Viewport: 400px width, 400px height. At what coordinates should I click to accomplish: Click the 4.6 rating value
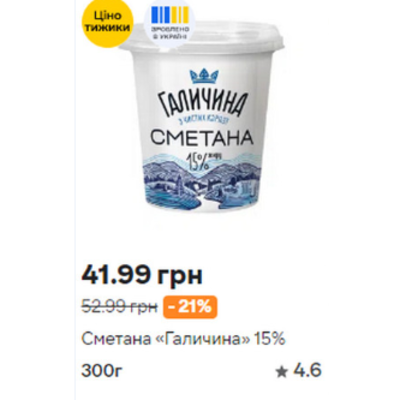(x=307, y=371)
